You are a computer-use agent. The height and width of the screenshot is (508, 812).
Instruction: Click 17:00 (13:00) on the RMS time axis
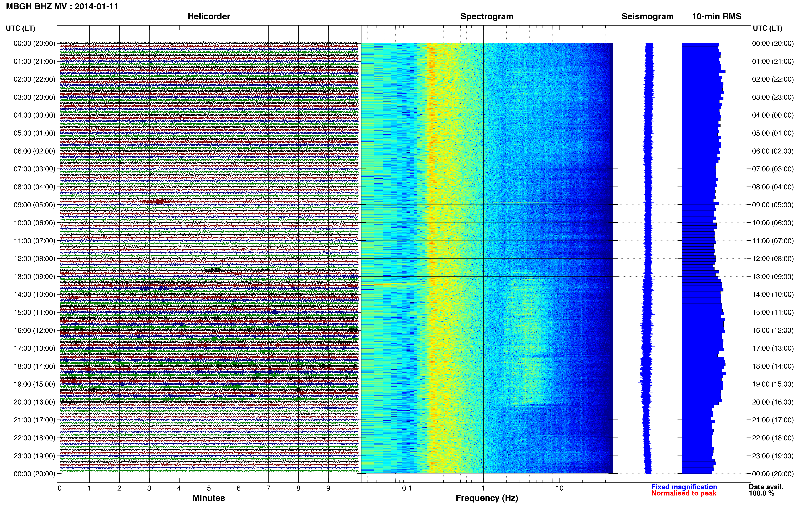pos(773,348)
